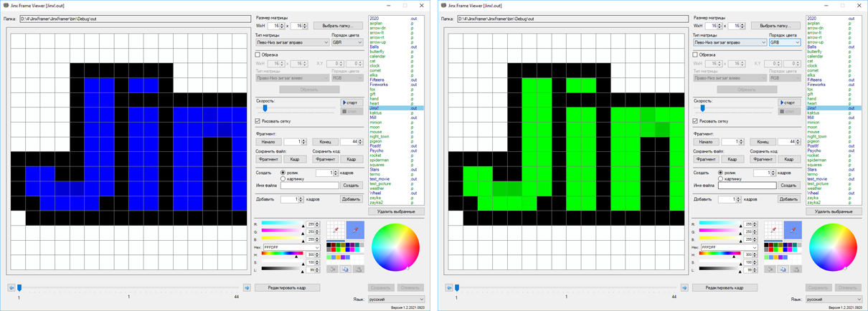This screenshot has width=868, height=311.
Task: Select spiderman file in right window list
Action: (x=816, y=160)
